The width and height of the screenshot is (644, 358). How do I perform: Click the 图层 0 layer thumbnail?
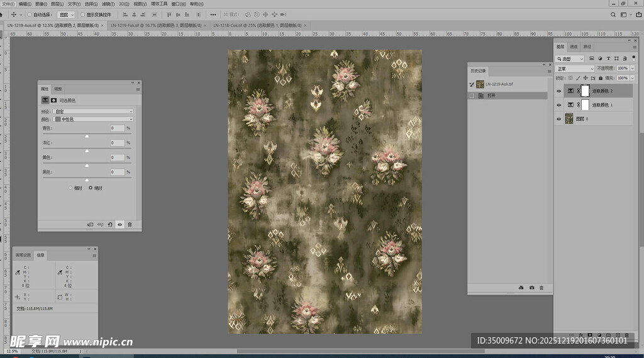pyautogui.click(x=569, y=119)
